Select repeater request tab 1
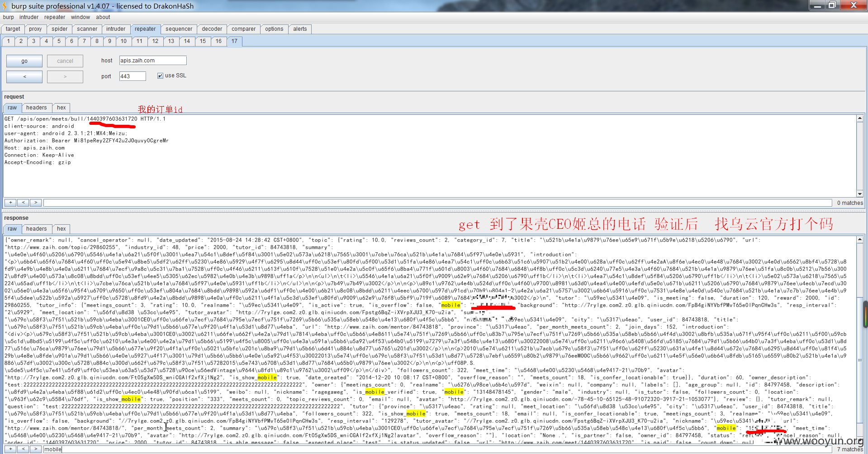868x454 pixels. 8,41
